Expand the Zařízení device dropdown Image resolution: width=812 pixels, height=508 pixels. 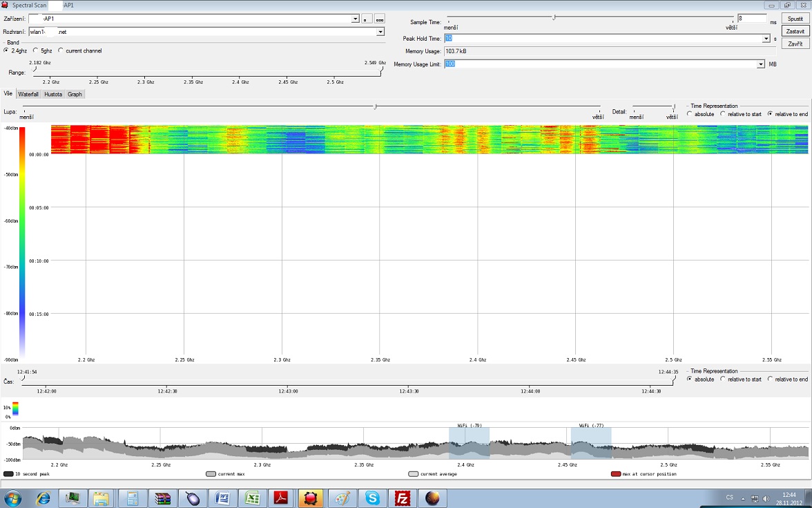pos(355,19)
